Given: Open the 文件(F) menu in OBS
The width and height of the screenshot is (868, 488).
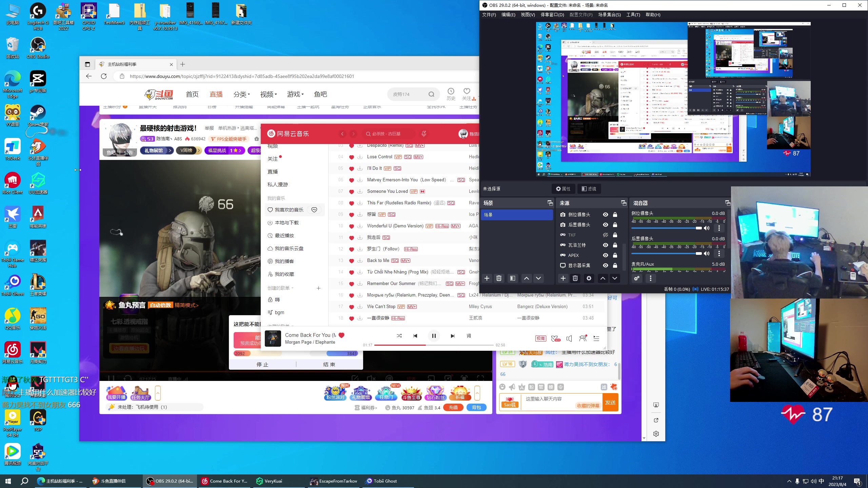Looking at the screenshot, I should coord(489,15).
